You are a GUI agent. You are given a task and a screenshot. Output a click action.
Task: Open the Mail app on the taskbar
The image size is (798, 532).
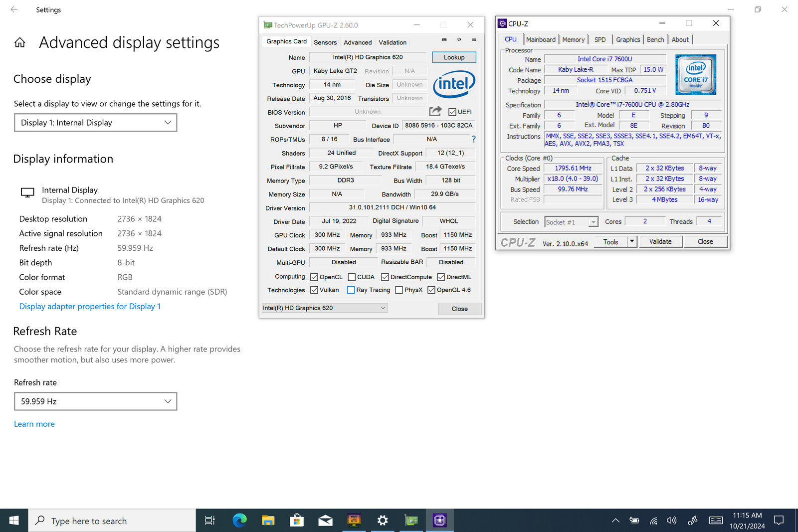[x=325, y=521]
